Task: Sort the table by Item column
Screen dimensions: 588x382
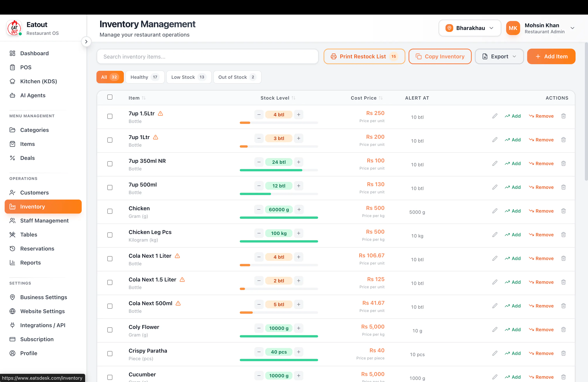Action: pyautogui.click(x=137, y=98)
